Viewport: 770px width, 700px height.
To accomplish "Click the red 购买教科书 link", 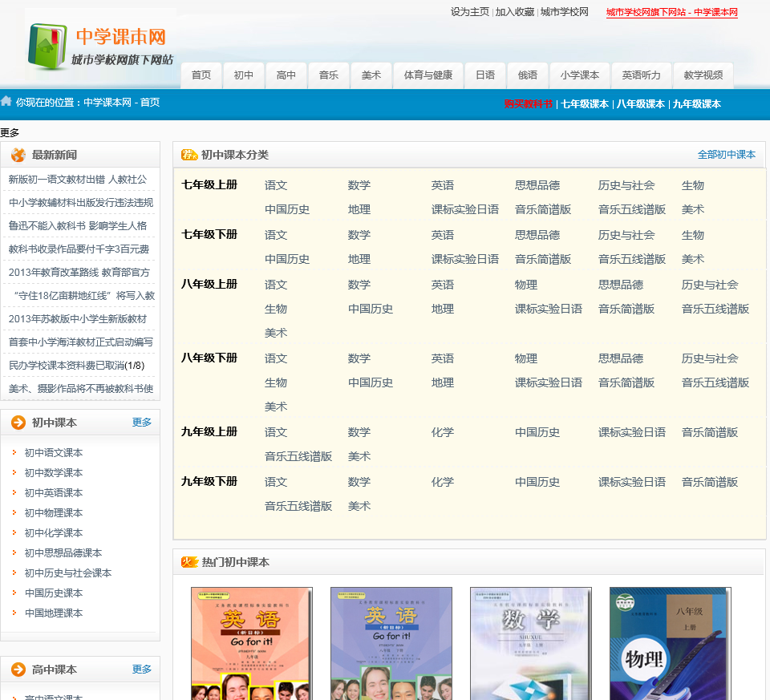I will click(528, 104).
